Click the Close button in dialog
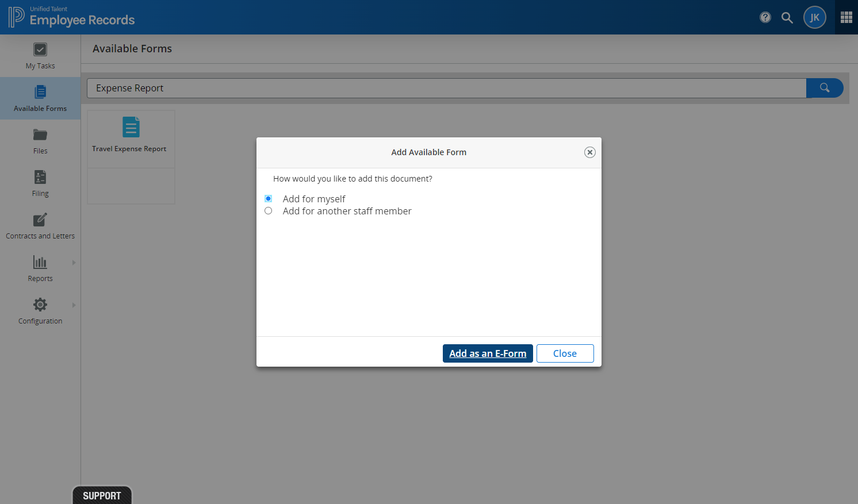 pyautogui.click(x=565, y=353)
